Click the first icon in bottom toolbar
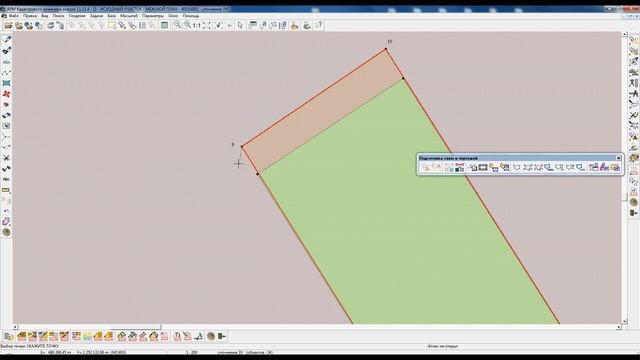640x360 pixels. (9, 336)
